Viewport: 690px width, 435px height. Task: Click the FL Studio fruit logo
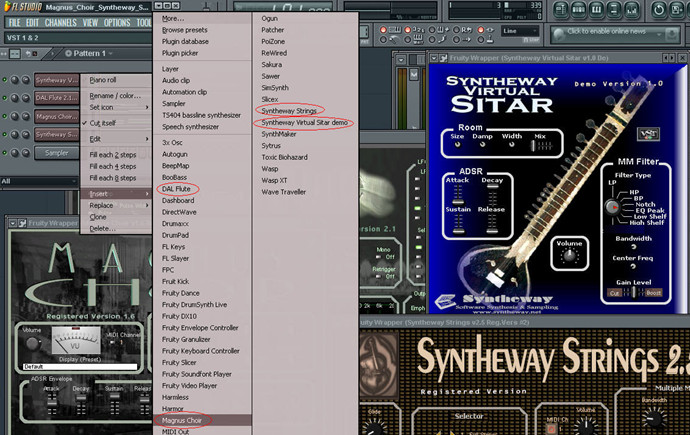click(7, 6)
